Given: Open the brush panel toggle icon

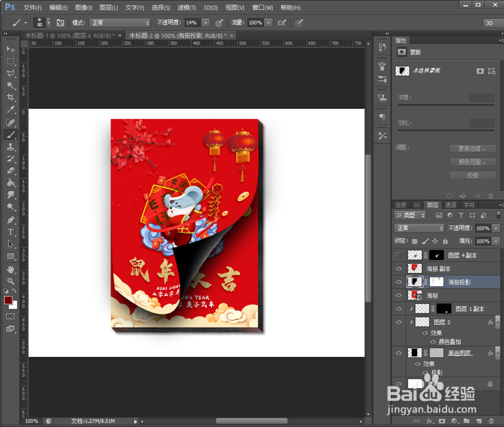Looking at the screenshot, I should tap(60, 23).
